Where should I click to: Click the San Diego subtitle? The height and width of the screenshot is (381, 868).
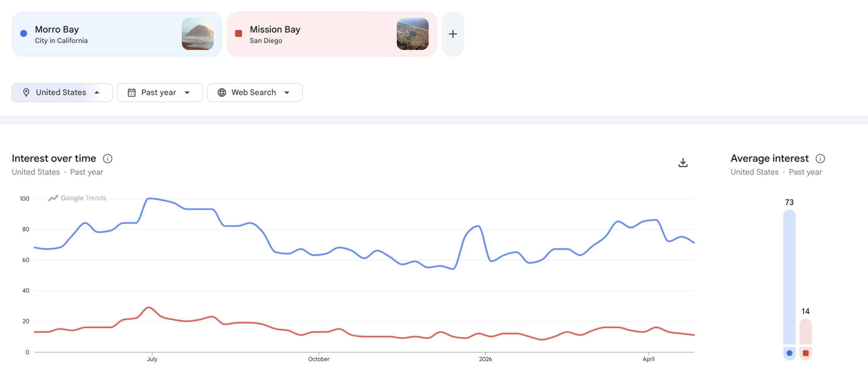[266, 41]
